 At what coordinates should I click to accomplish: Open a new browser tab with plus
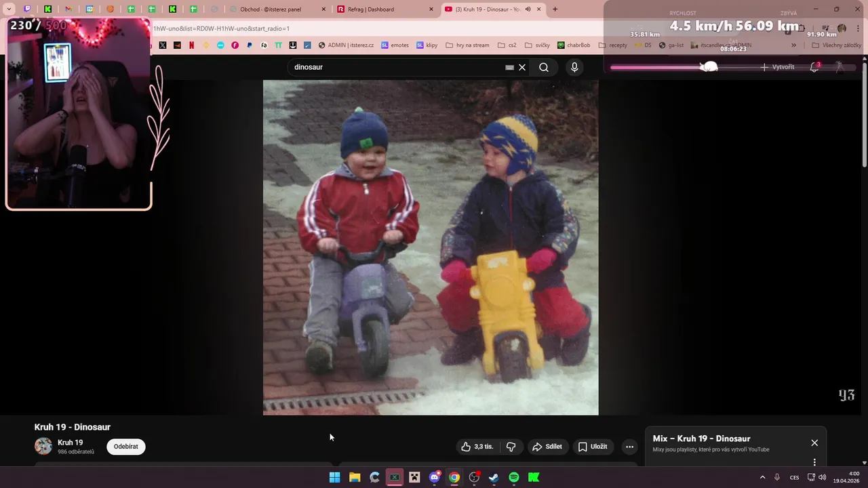(x=555, y=9)
